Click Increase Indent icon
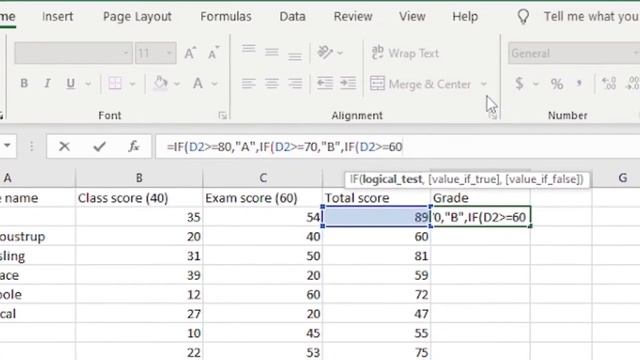 (x=348, y=83)
